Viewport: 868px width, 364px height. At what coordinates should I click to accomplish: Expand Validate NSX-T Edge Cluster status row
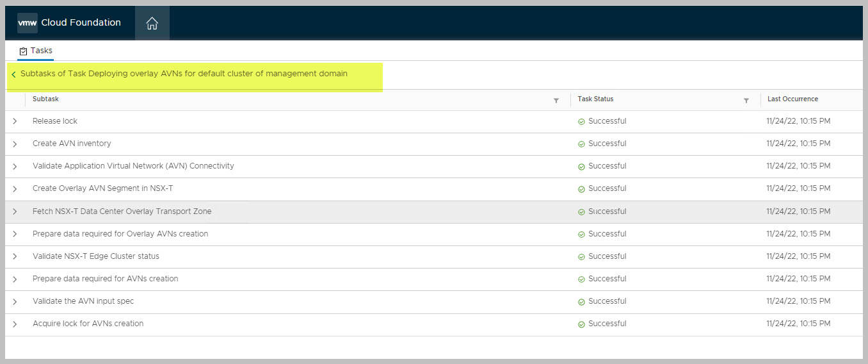pos(15,256)
